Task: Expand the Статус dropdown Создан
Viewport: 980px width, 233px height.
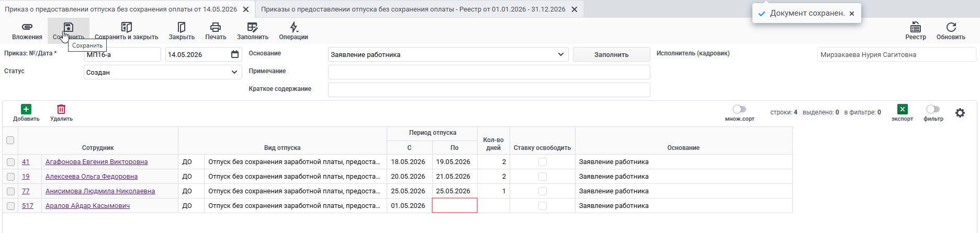Action: [234, 72]
